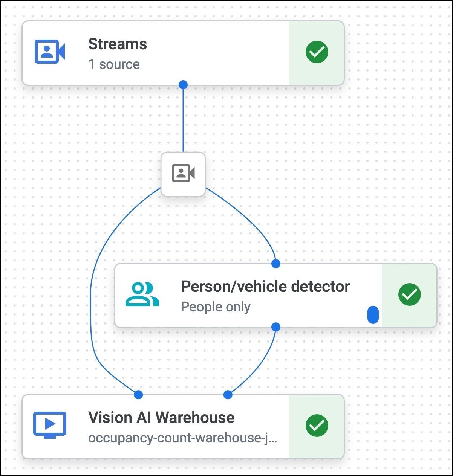Click the Streams camera icon
Image resolution: width=453 pixels, height=476 pixels.
click(x=50, y=52)
